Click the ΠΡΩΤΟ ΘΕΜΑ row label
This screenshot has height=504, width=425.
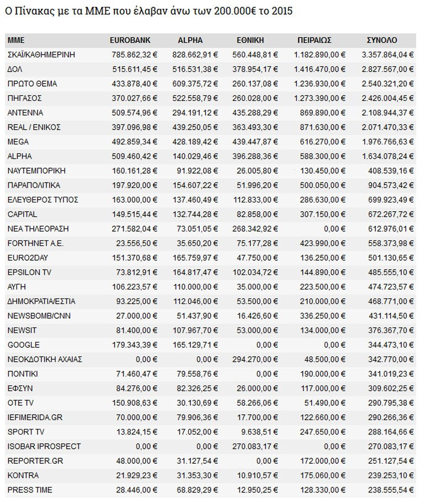(33, 84)
